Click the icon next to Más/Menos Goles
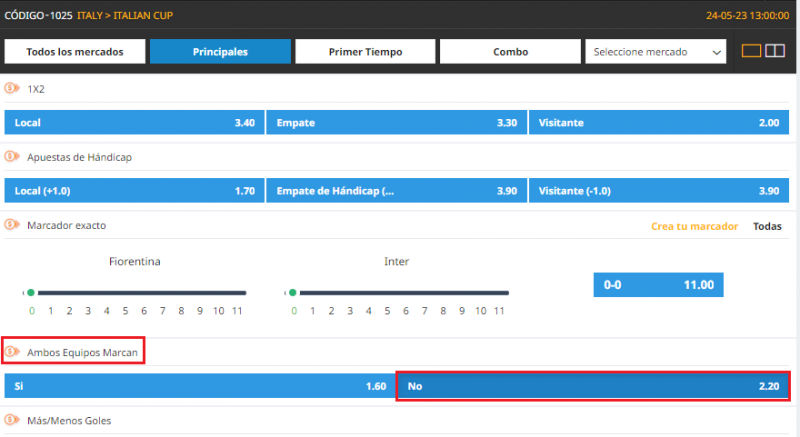 point(12,421)
